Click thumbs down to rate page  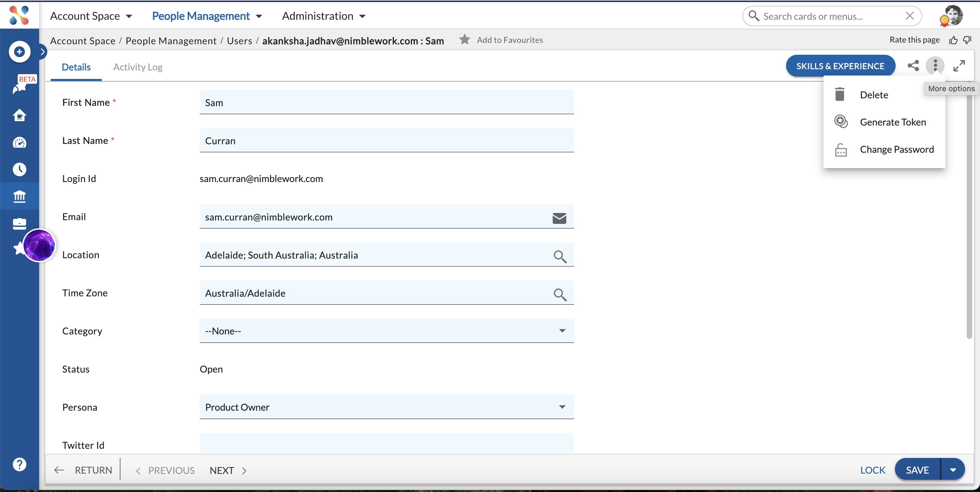point(967,40)
